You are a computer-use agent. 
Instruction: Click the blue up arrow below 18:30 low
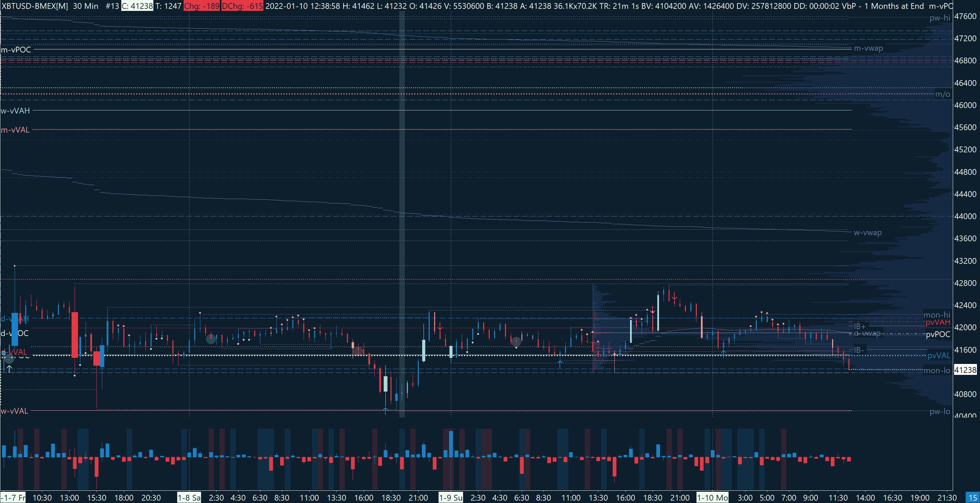point(385,411)
